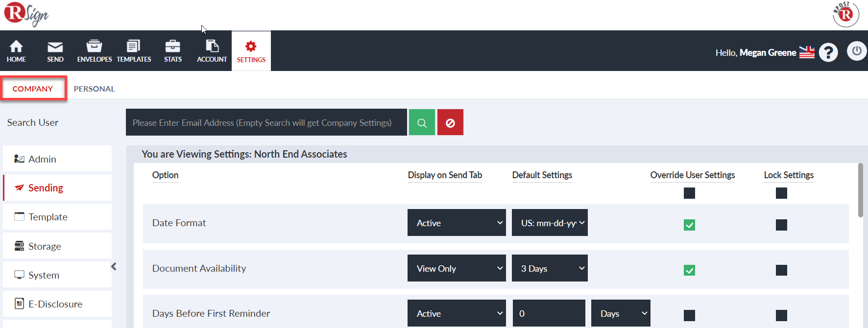Click the red clear search button
The width and height of the screenshot is (868, 328).
(x=450, y=122)
